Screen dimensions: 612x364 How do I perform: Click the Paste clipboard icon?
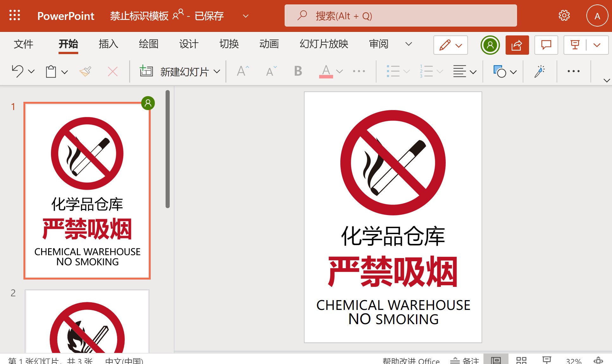[x=51, y=71]
